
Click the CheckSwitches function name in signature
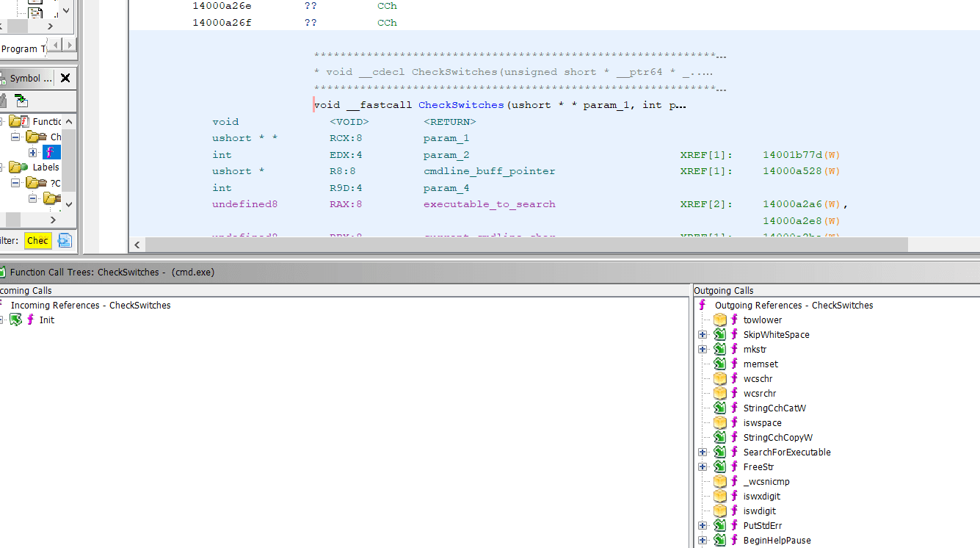pos(461,105)
